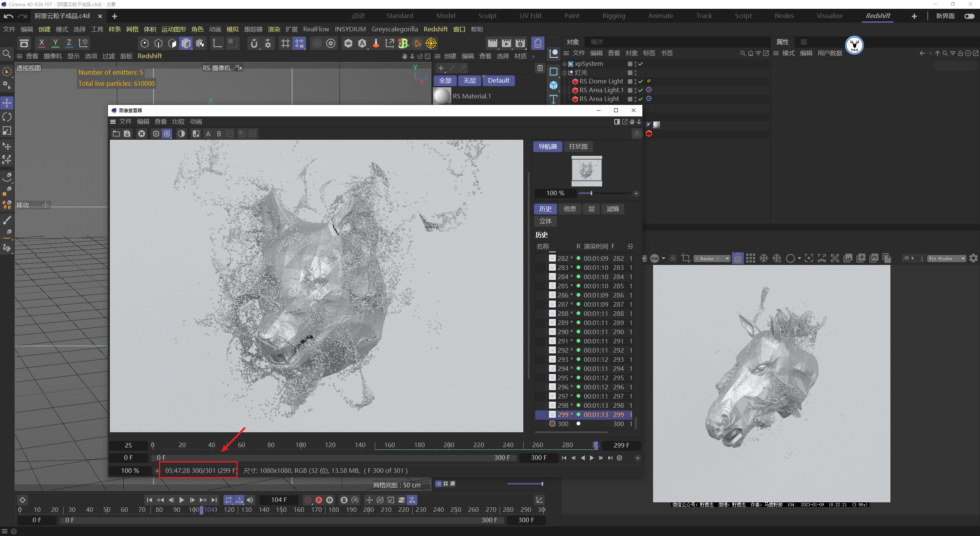
Task: Click the crop region icon in Redshift RenderView
Action: click(686, 258)
